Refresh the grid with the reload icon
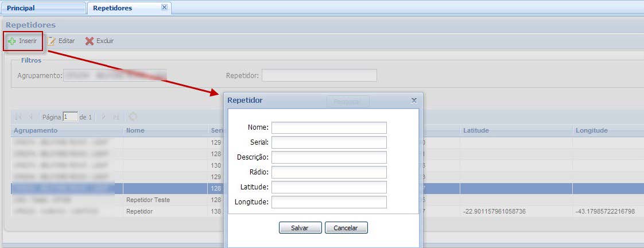 (x=133, y=117)
